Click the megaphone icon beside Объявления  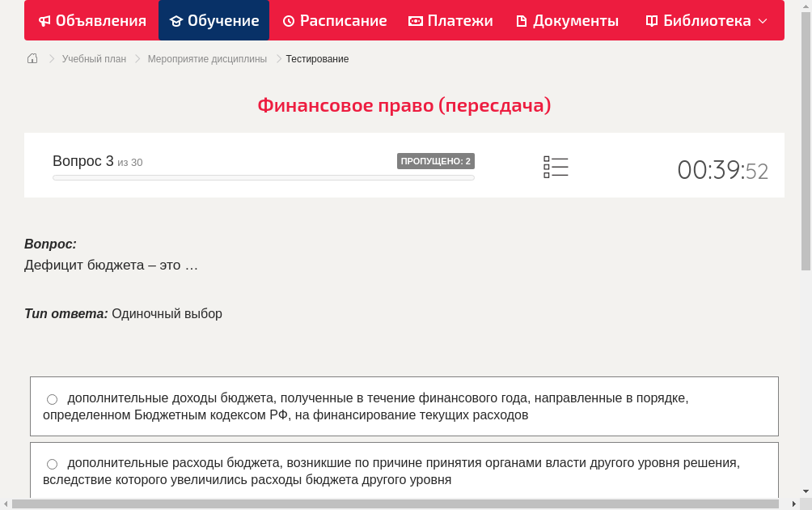(x=43, y=20)
